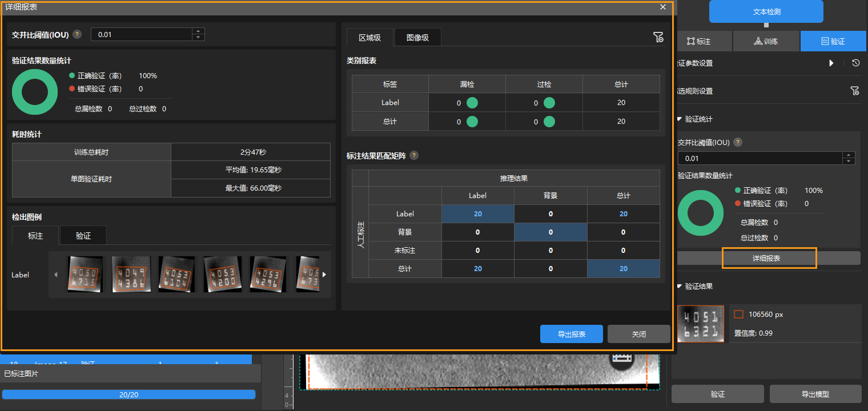Select the annotation tab under detection examples
Image resolution: width=868 pixels, height=411 pixels.
tap(35, 235)
